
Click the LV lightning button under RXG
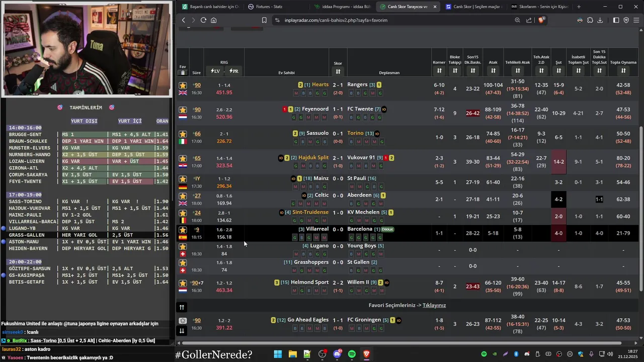215,71
